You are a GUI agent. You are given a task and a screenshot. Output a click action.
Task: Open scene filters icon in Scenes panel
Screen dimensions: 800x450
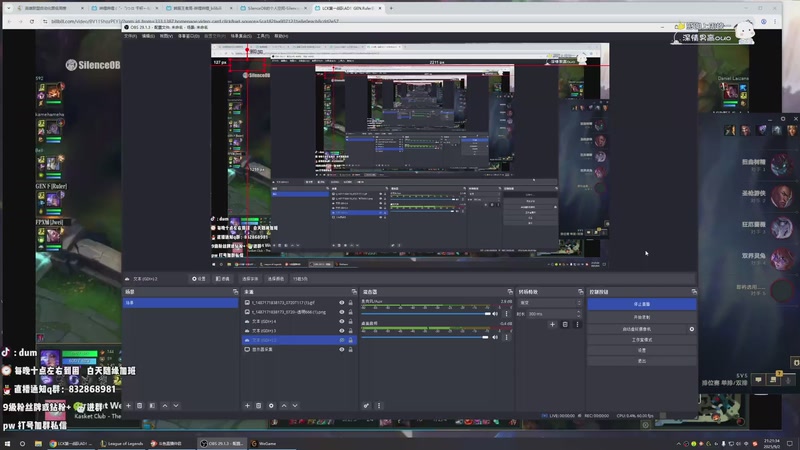click(x=152, y=406)
